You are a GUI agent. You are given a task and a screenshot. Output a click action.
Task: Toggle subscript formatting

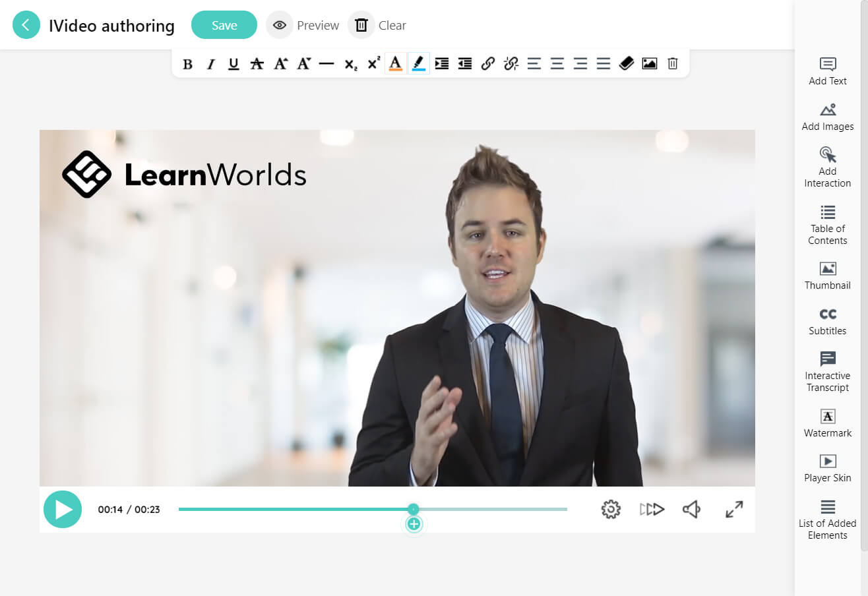tap(350, 63)
